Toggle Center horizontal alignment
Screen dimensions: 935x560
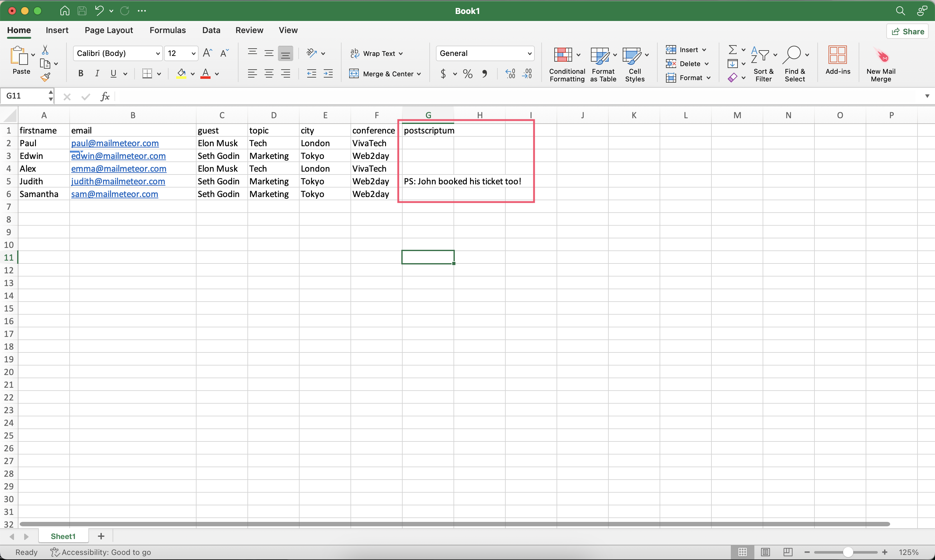tap(269, 74)
